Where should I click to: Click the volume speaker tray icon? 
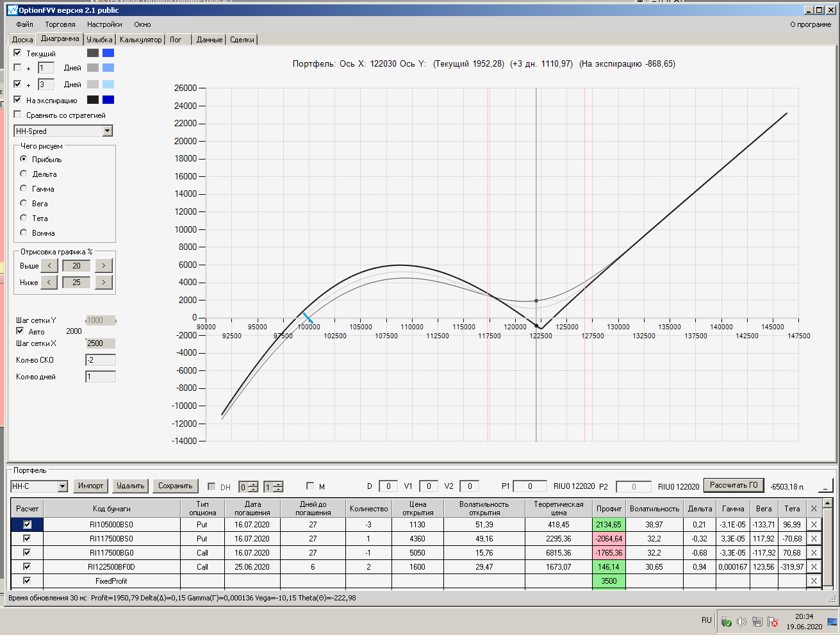click(x=741, y=622)
